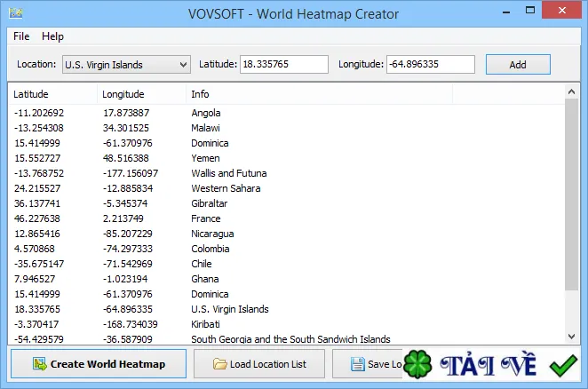Click the Load Location List button
Viewport: 588px width, 389px height.
[259, 364]
